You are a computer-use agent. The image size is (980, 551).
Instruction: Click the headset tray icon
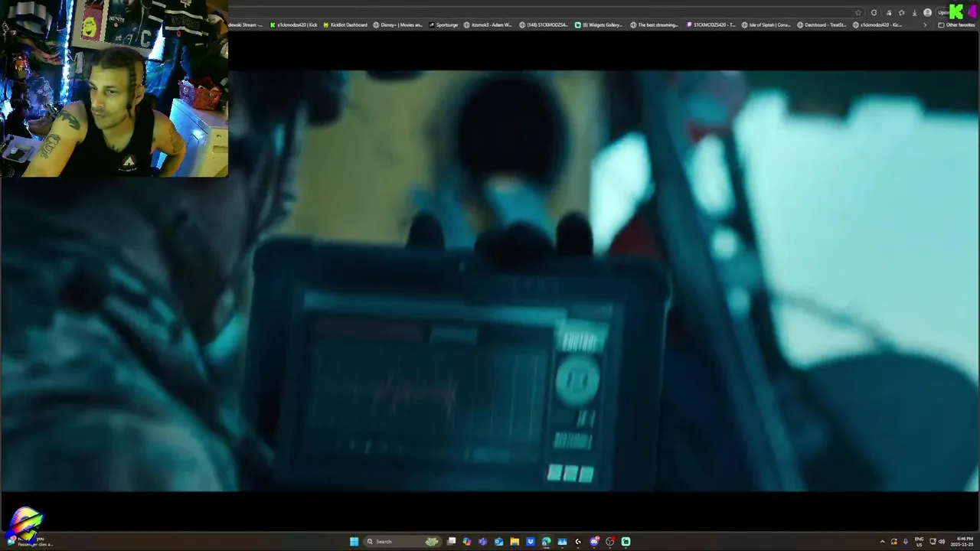click(x=894, y=542)
